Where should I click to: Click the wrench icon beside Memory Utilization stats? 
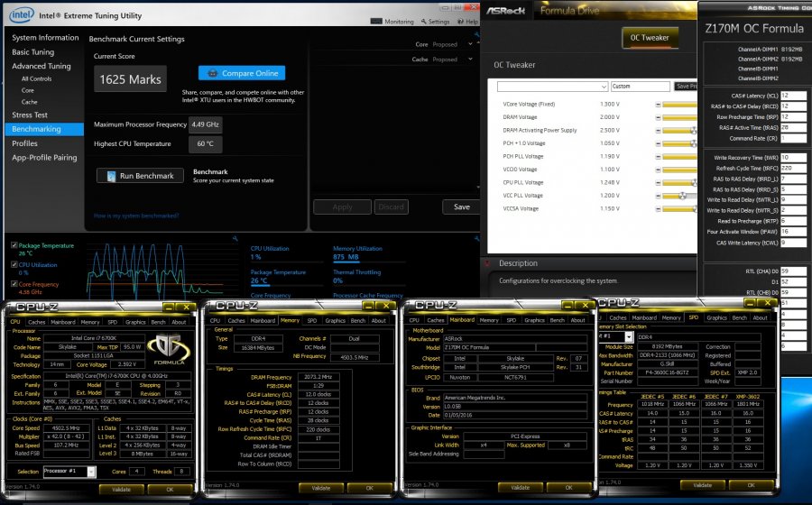477,239
